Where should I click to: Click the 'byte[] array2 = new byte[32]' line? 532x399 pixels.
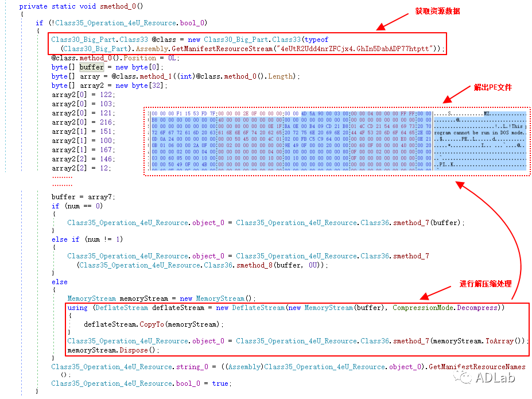(109, 86)
